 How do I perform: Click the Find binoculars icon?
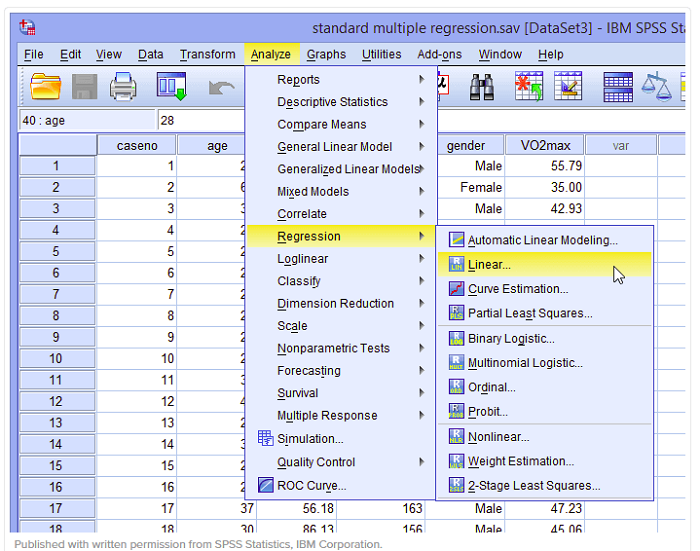point(482,87)
